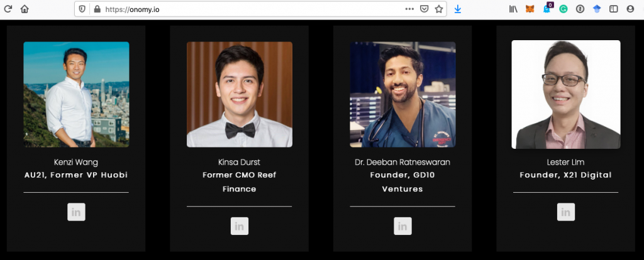Viewport: 644px width, 260px height.
Task: Open Lester Lim's LinkedIn icon
Action: 566,212
